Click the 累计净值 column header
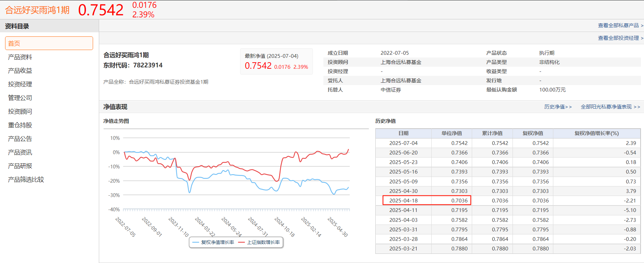 (493, 133)
